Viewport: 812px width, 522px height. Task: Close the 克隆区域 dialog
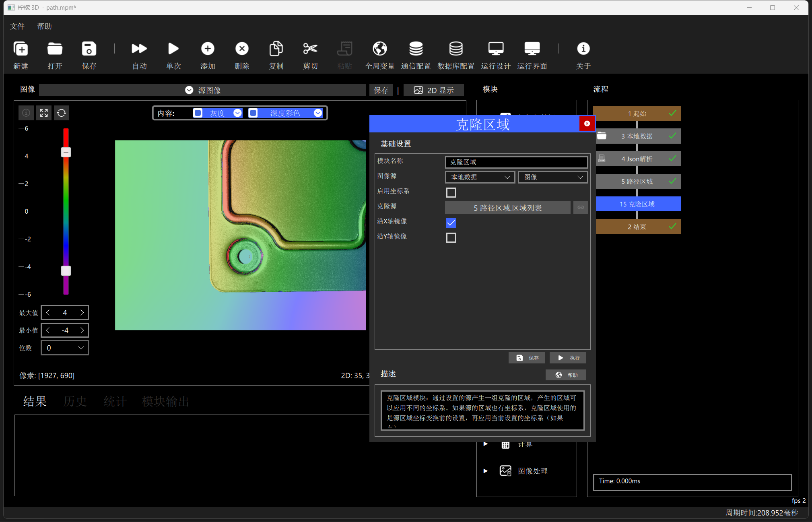click(x=587, y=124)
